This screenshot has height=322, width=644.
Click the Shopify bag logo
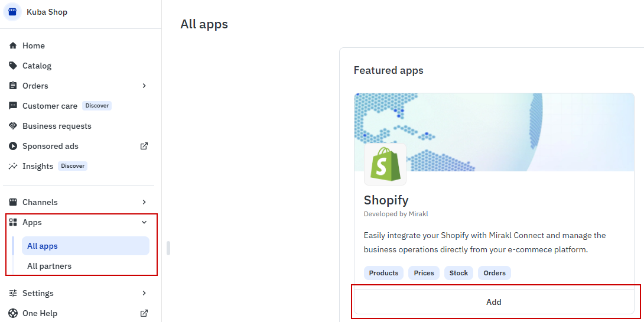[385, 164]
